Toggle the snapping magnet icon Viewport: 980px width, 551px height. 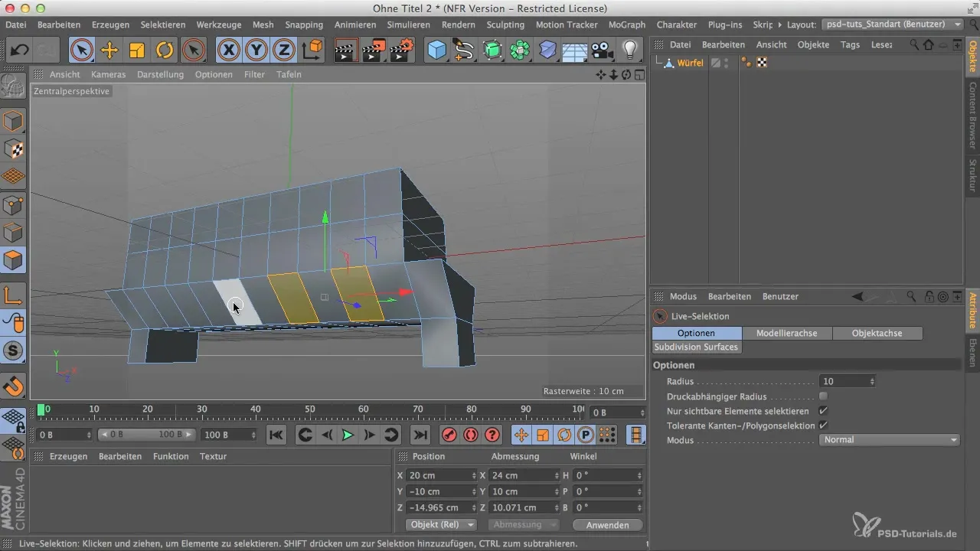coord(13,387)
